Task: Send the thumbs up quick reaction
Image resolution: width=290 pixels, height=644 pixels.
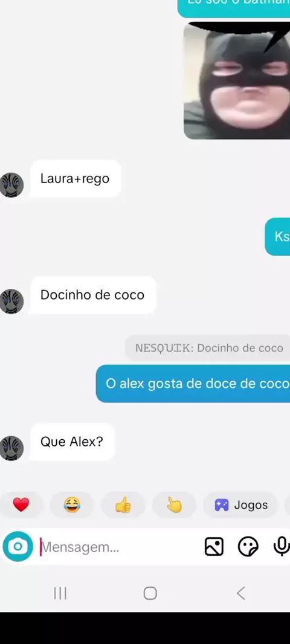Action: tap(123, 504)
